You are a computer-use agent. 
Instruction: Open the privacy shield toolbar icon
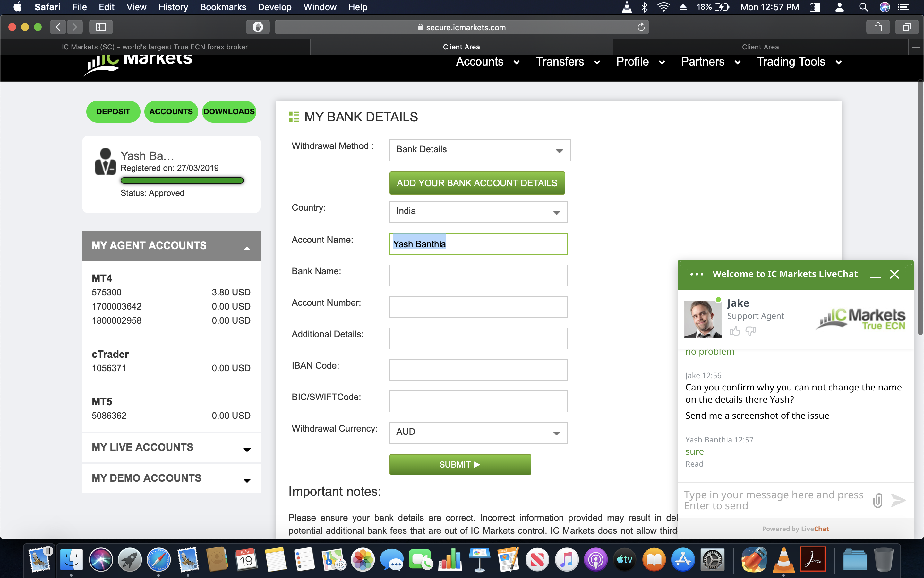click(258, 27)
